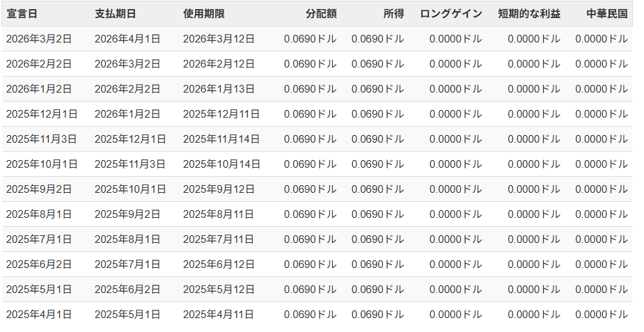Click the 支払期日 column header

[x=115, y=14]
